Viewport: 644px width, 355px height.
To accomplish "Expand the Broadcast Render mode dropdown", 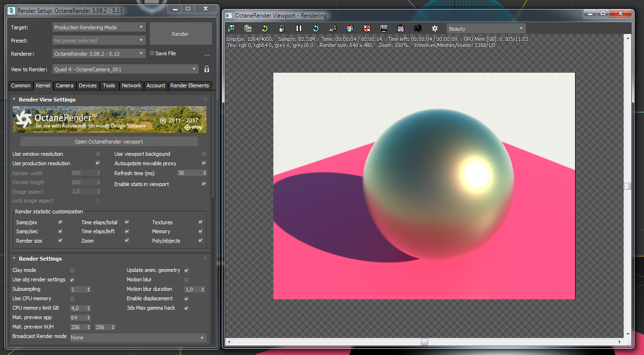I will pos(138,338).
